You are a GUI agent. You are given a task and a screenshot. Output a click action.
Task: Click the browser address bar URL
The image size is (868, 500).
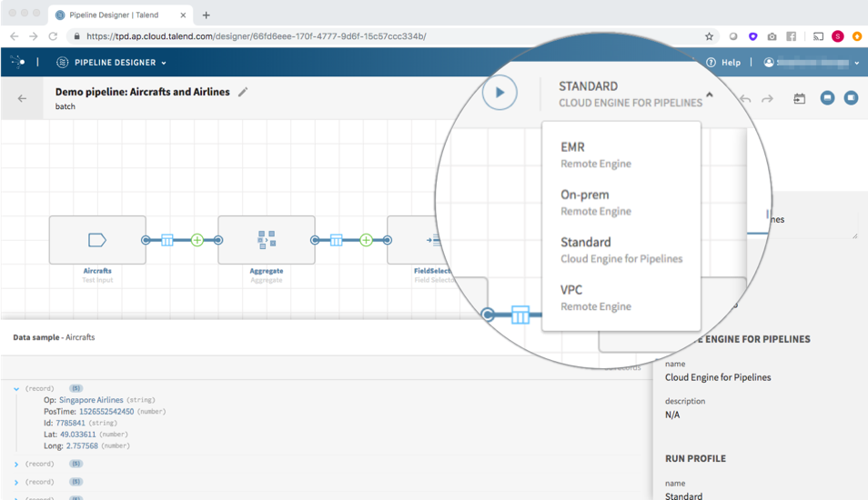tap(257, 36)
